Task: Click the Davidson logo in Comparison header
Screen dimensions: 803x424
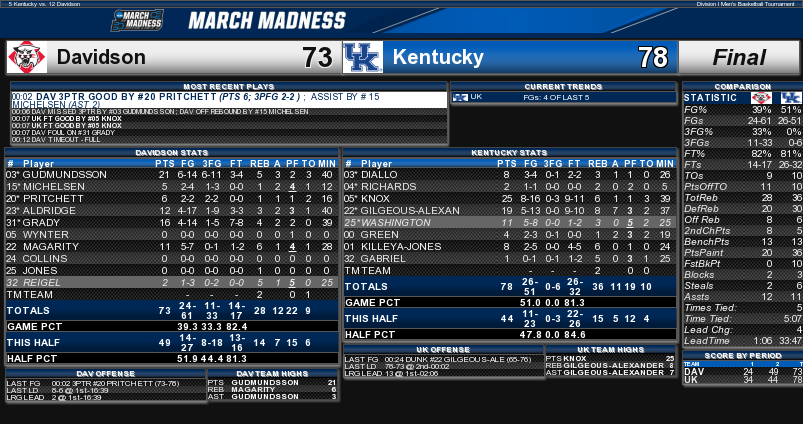Action: 761,98
